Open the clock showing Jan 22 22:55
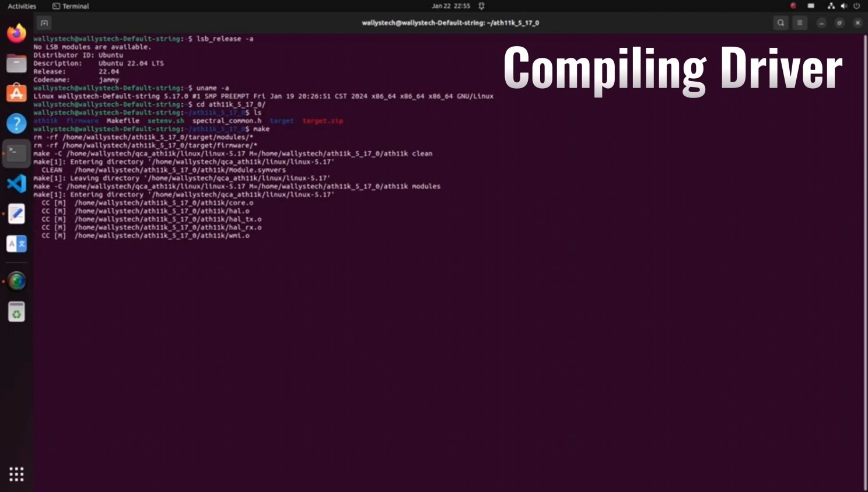This screenshot has height=492, width=868. coord(451,6)
